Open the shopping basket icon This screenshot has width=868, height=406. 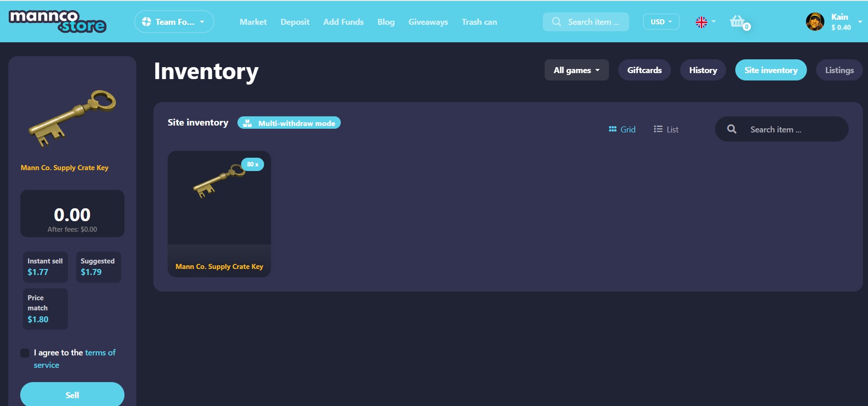(738, 21)
